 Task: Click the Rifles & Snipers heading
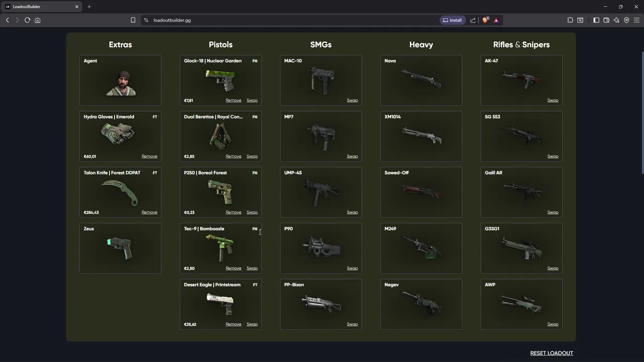521,45
